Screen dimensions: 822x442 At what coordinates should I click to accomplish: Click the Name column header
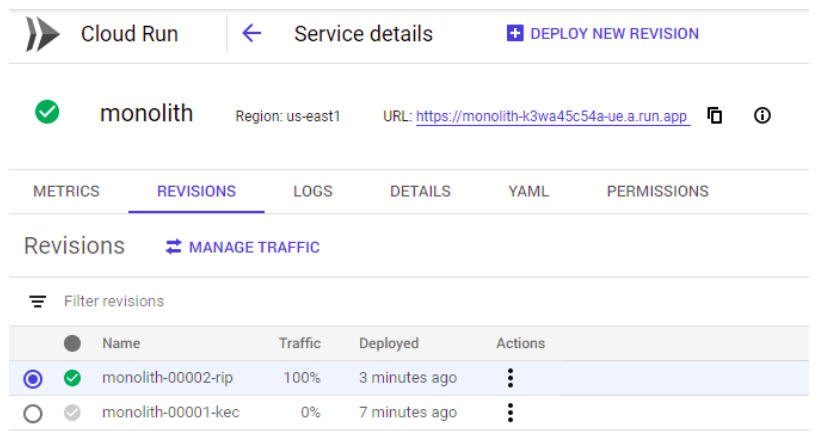pos(121,343)
